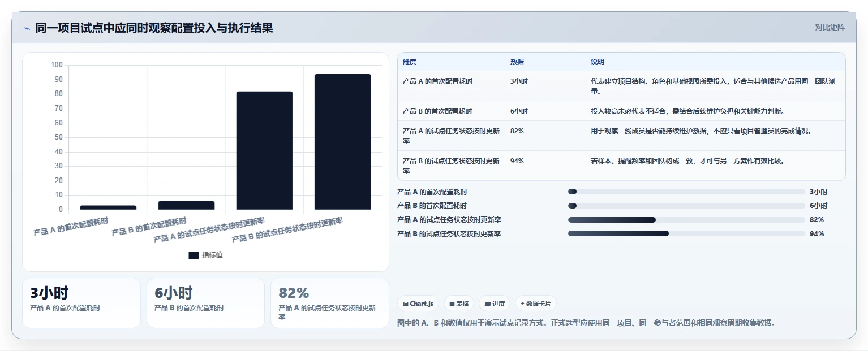Open the 82% data card
Image resolution: width=868 pixels, height=351 pixels.
click(330, 303)
